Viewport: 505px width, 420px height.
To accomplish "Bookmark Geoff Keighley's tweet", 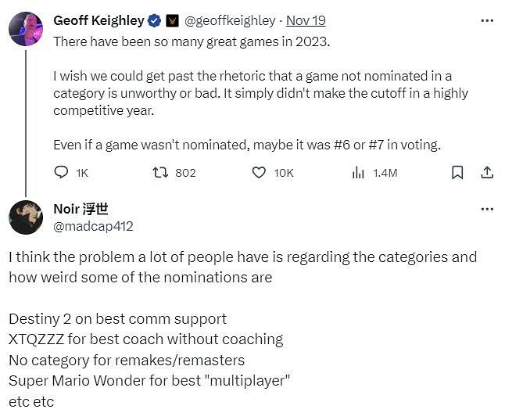I will click(458, 172).
